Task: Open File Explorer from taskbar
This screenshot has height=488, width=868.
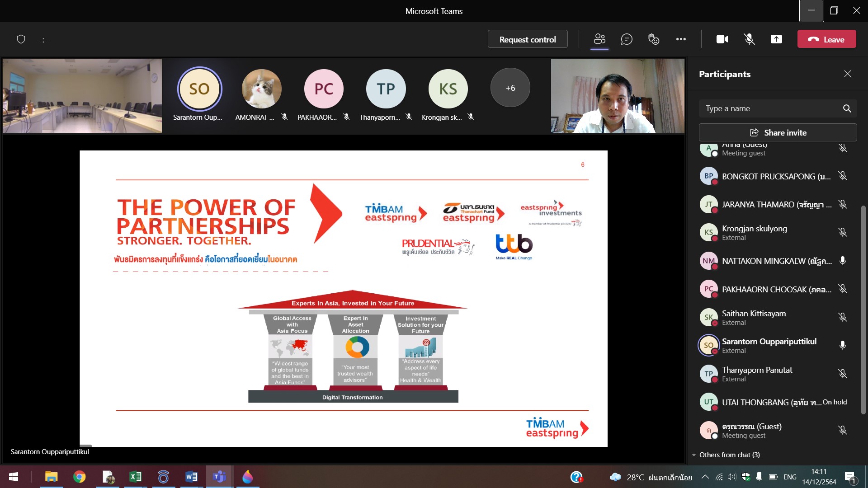Action: [52, 477]
